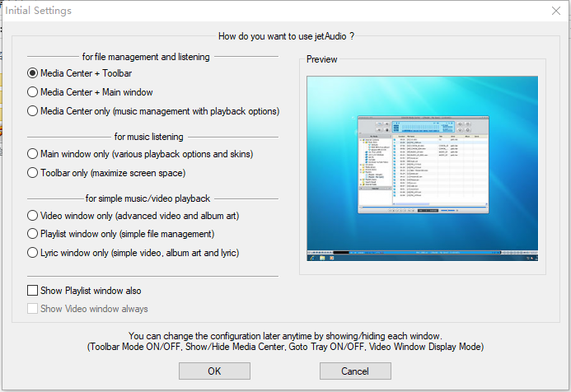Select Media Center + Toolbar option
This screenshot has width=571, height=392.
click(33, 73)
